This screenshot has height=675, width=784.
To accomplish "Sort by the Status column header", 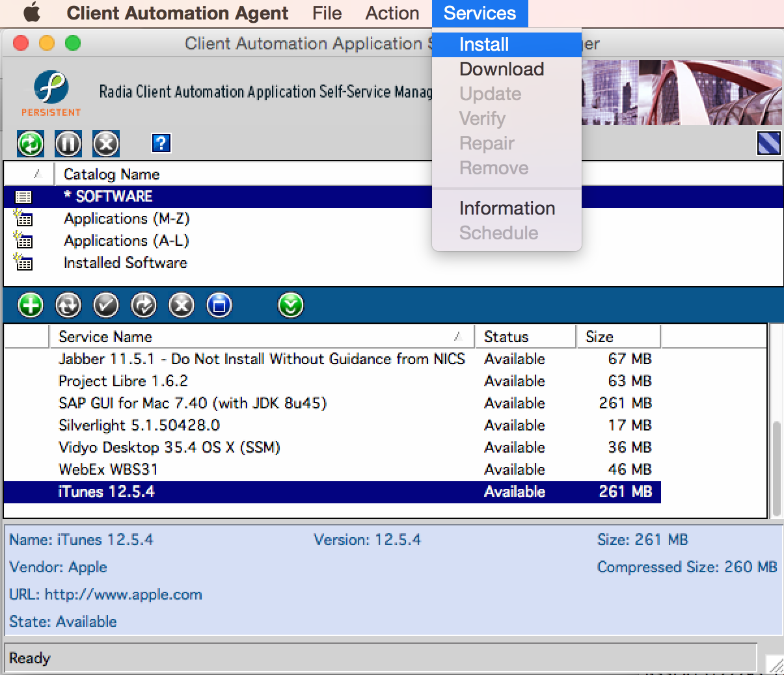I will pos(526,337).
